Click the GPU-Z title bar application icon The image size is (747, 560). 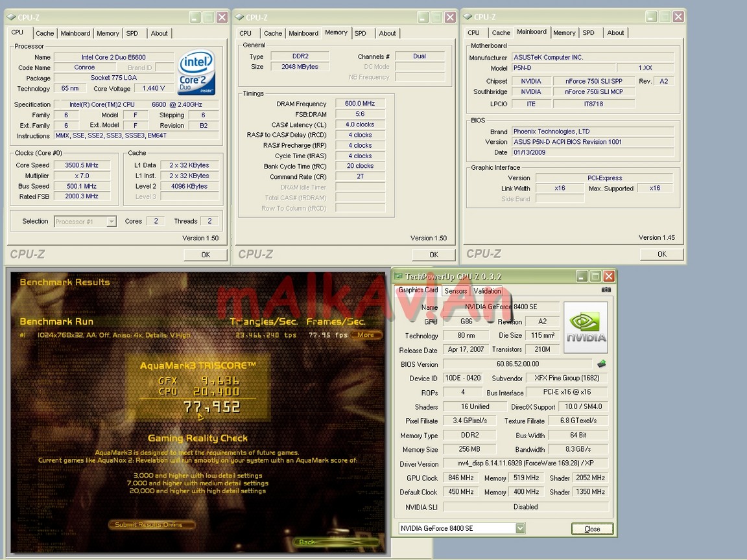pyautogui.click(x=399, y=276)
